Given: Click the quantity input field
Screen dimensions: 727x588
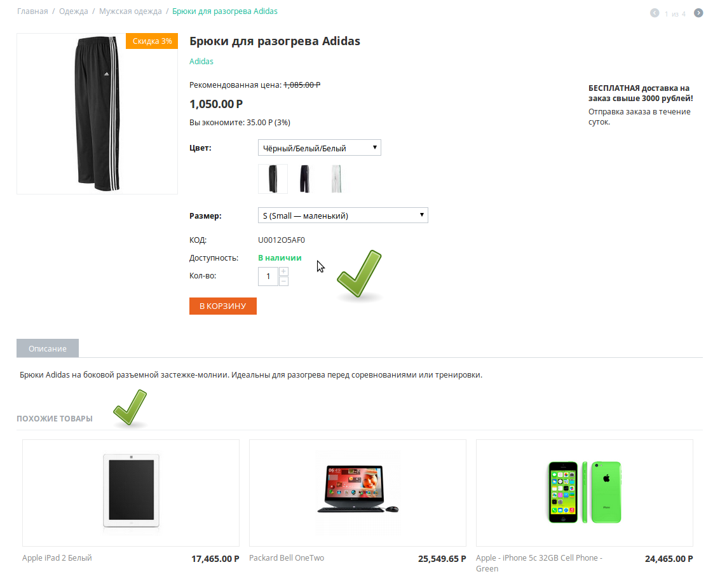Looking at the screenshot, I should pos(268,277).
